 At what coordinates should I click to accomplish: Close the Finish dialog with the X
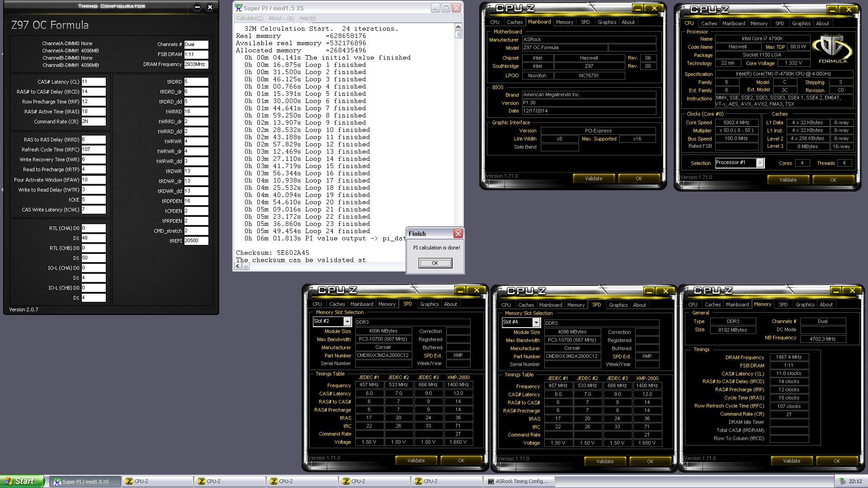[458, 234]
